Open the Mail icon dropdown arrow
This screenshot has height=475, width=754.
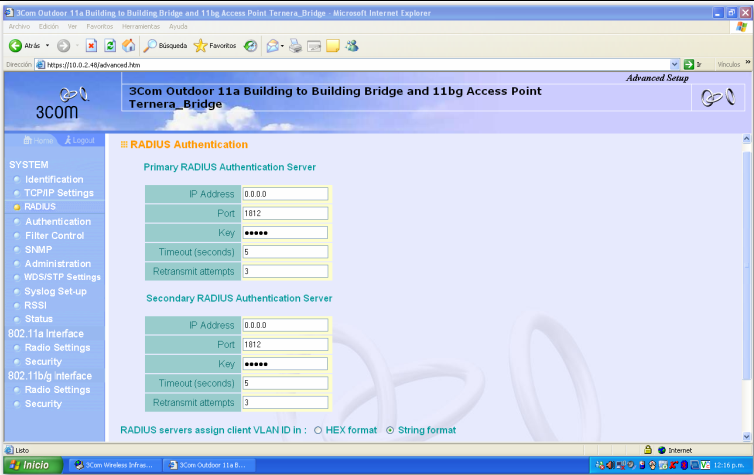click(283, 45)
